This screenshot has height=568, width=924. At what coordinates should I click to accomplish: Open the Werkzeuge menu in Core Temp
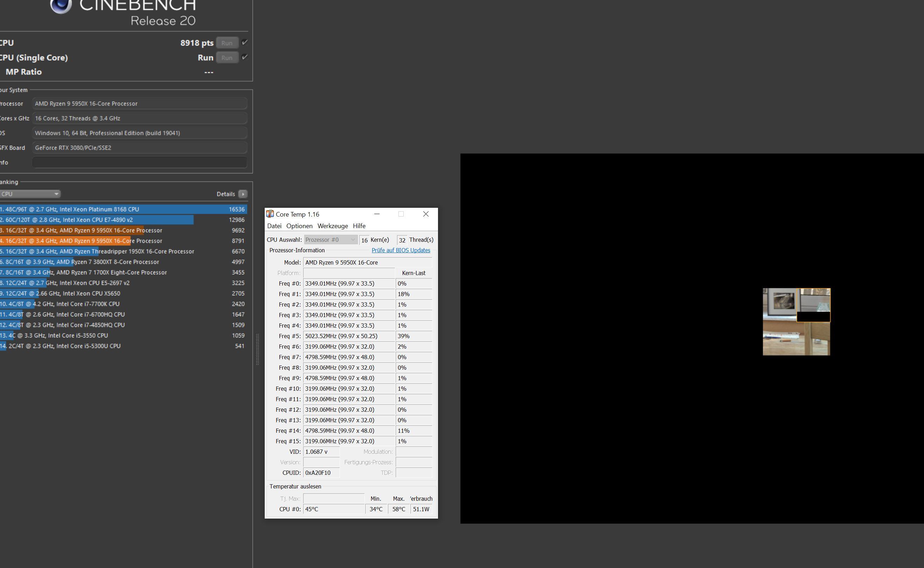[333, 226]
